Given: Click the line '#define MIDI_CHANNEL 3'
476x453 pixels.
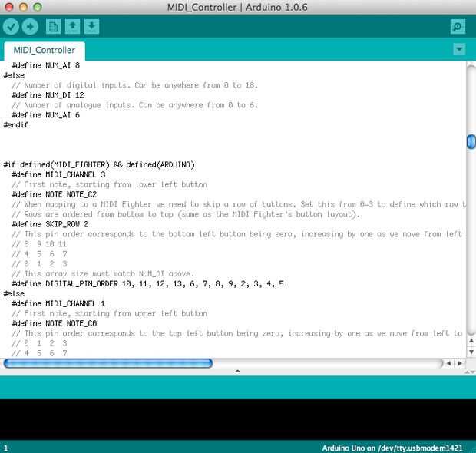Looking at the screenshot, I should (x=58, y=174).
